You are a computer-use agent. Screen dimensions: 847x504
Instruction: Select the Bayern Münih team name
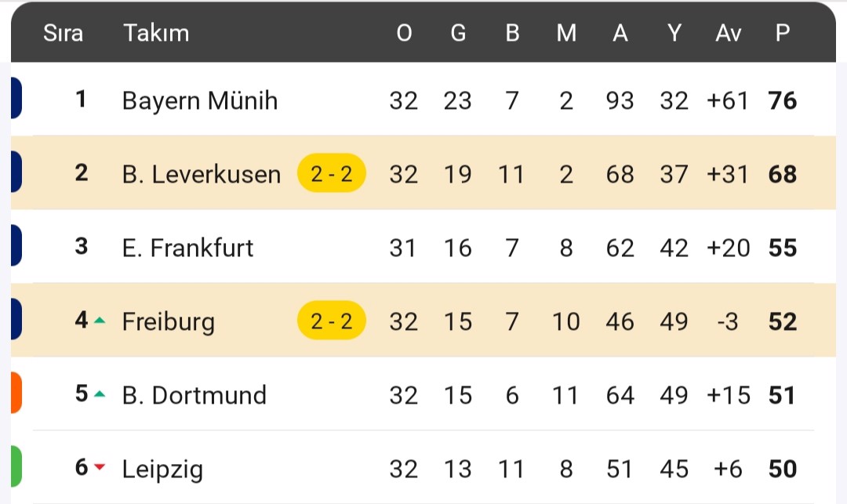(x=200, y=101)
